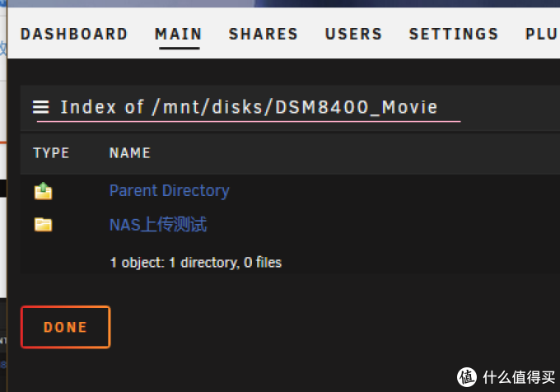The height and width of the screenshot is (392, 560).
Task: Open the Settings tab
Action: tap(454, 35)
